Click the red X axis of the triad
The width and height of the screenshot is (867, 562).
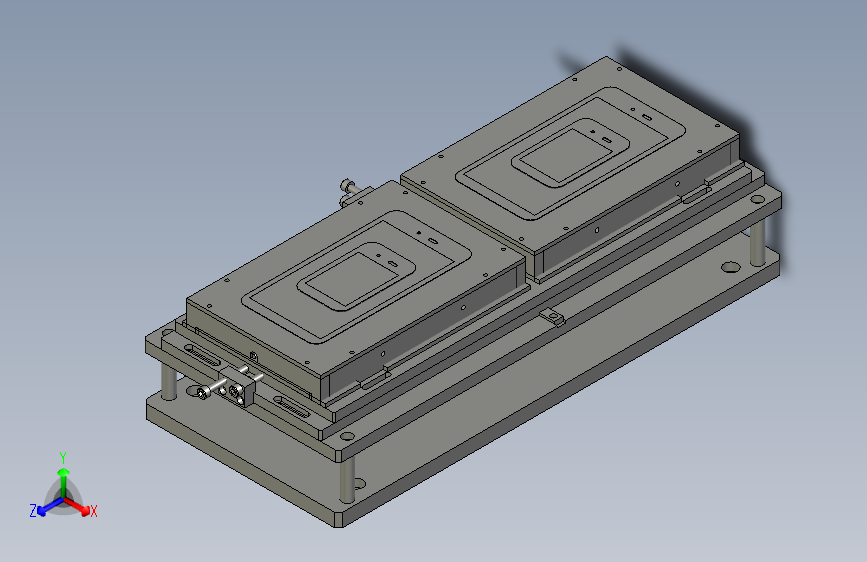click(79, 506)
